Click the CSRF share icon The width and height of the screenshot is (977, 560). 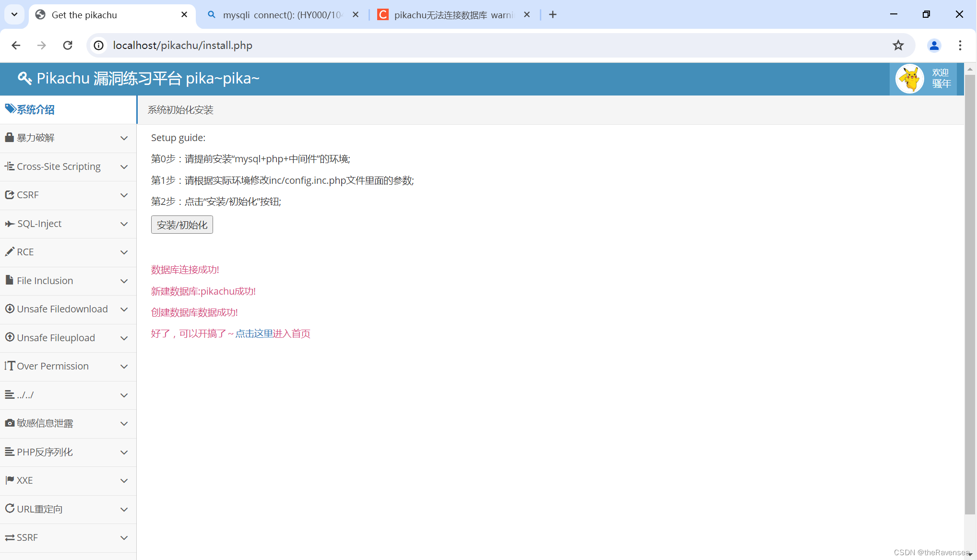[x=9, y=195]
